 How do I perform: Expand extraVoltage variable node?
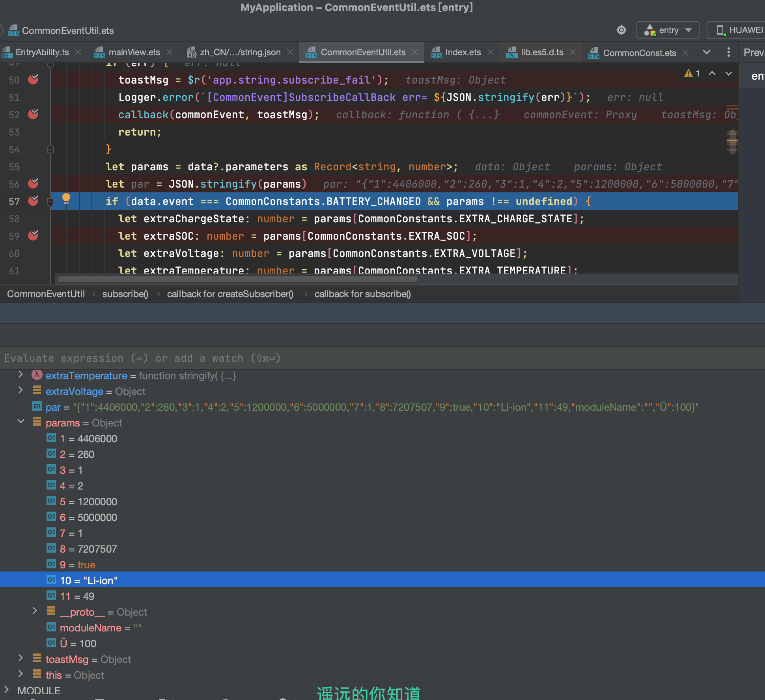21,390
